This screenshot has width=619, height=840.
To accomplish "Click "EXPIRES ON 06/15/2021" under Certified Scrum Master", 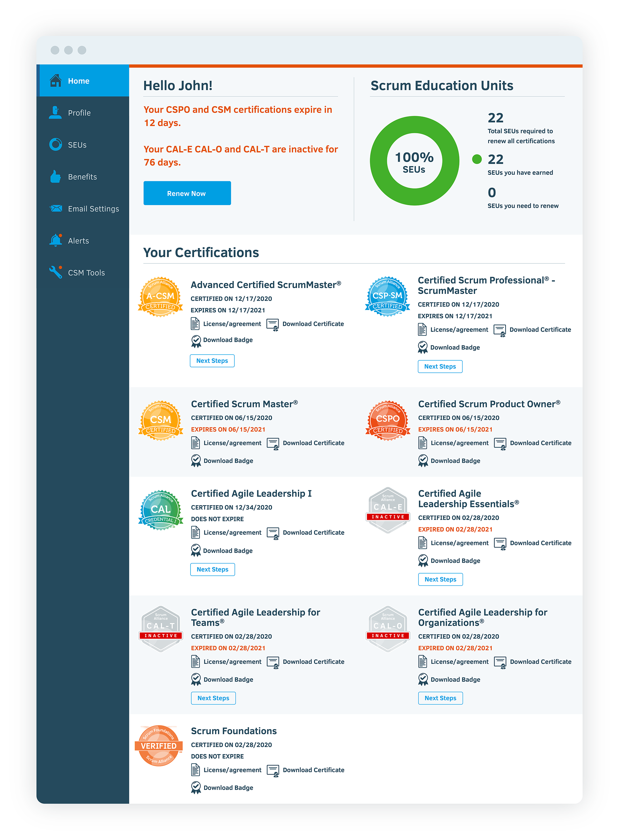I will click(228, 429).
